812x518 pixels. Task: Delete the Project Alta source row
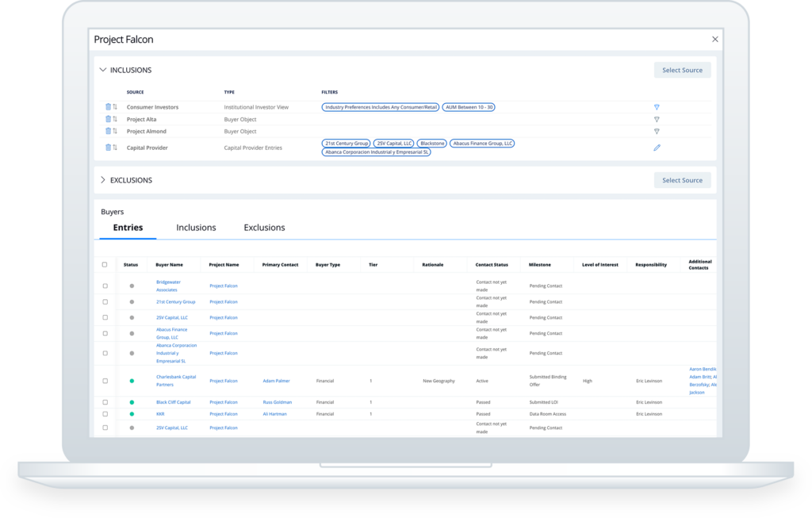[x=108, y=119]
